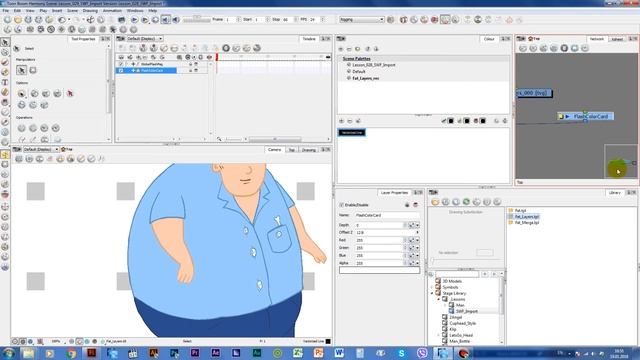
Task: Click the Timeline zoom slider
Action: [x=233, y=139]
